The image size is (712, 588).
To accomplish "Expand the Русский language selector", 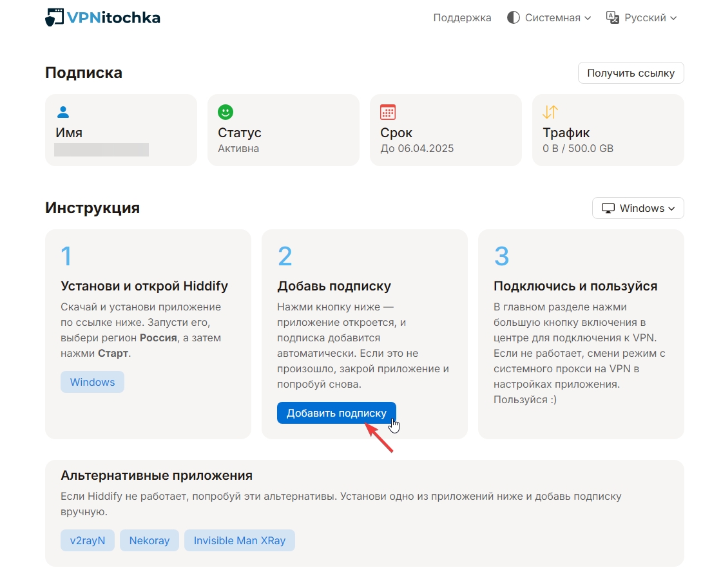I will [x=642, y=18].
